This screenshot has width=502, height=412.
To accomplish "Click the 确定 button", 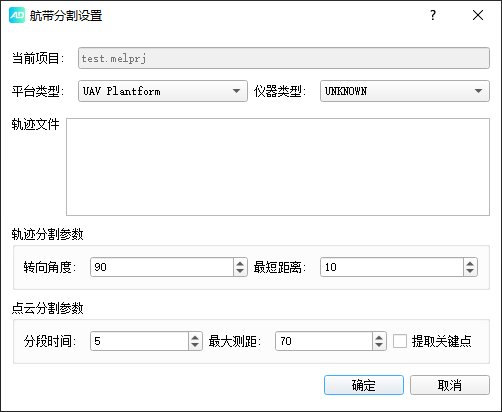I will coord(364,385).
